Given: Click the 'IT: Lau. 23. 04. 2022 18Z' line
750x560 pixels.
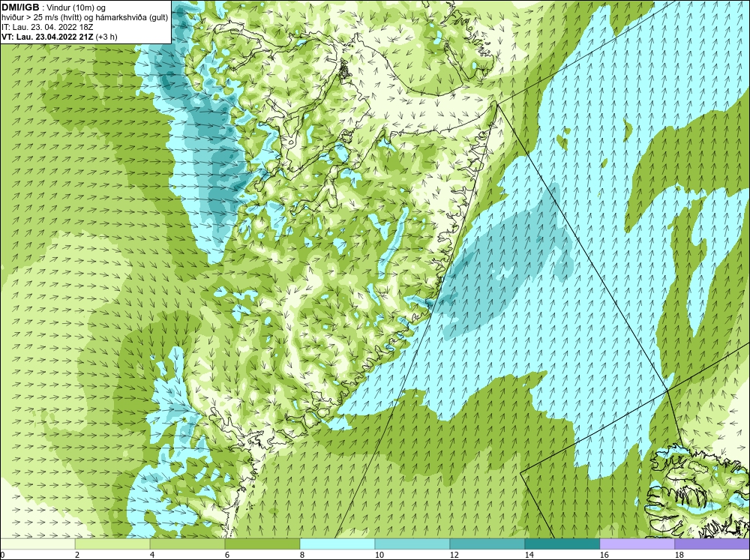Looking at the screenshot, I should (46, 27).
